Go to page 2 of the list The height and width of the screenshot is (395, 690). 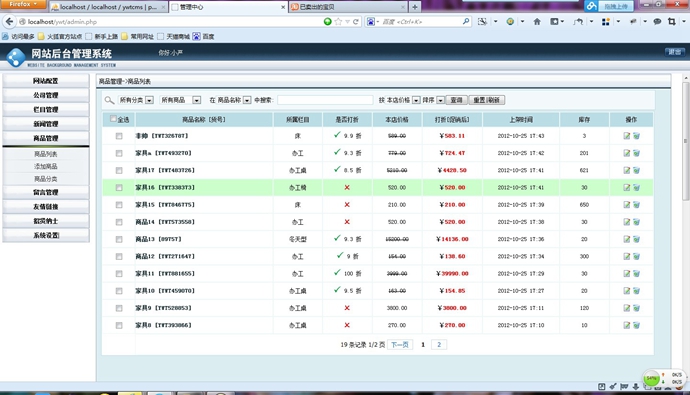[439, 344]
